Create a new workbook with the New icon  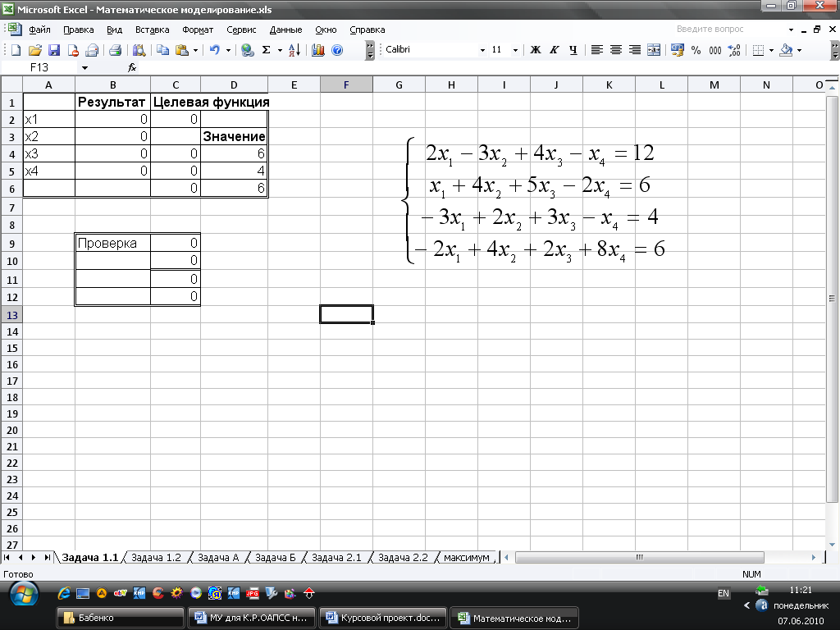tap(16, 50)
